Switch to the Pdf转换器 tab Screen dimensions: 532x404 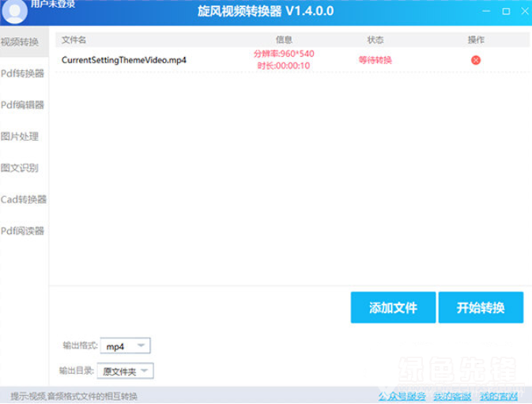click(23, 74)
